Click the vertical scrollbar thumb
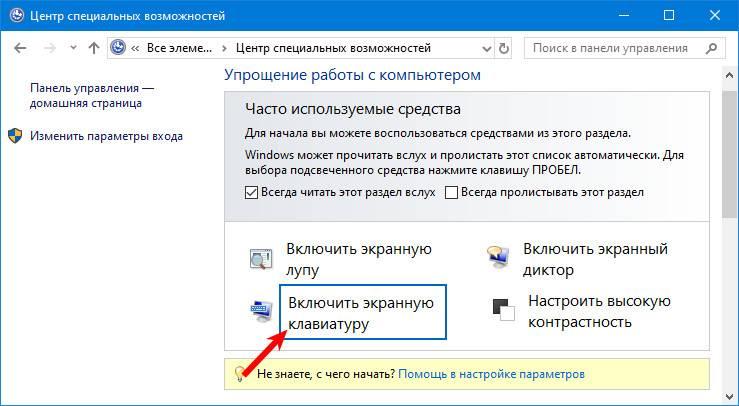The height and width of the screenshot is (406, 739). pos(729,152)
